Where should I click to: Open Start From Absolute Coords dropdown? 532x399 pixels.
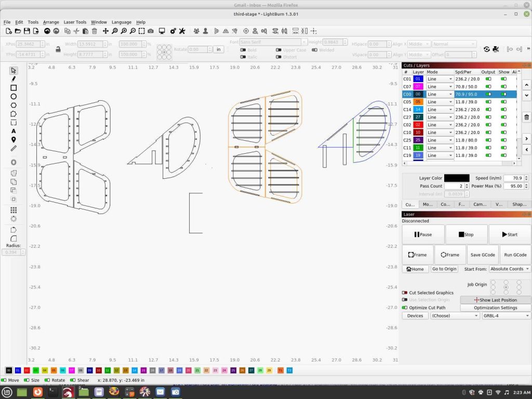(x=510, y=269)
